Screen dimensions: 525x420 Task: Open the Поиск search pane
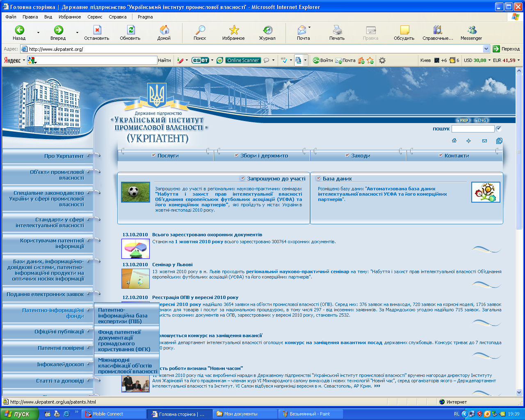[x=200, y=32]
